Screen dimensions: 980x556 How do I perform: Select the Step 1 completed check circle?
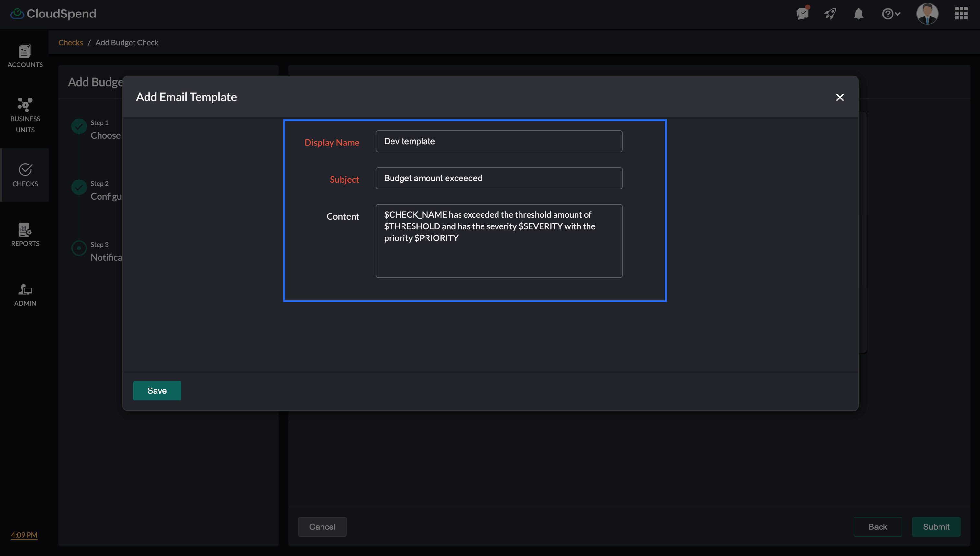[x=79, y=126]
